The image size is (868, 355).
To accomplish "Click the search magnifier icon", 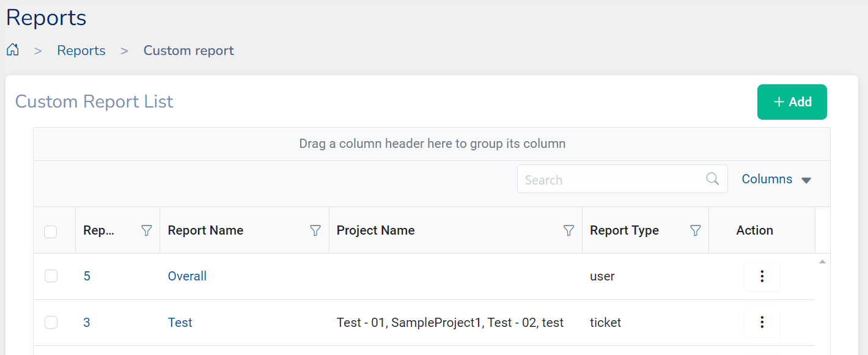I will [712, 179].
